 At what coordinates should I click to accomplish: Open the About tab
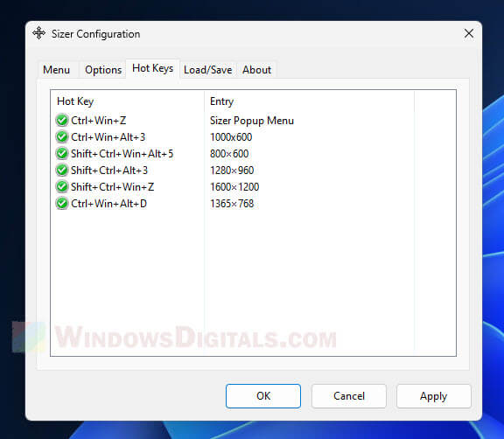click(257, 70)
